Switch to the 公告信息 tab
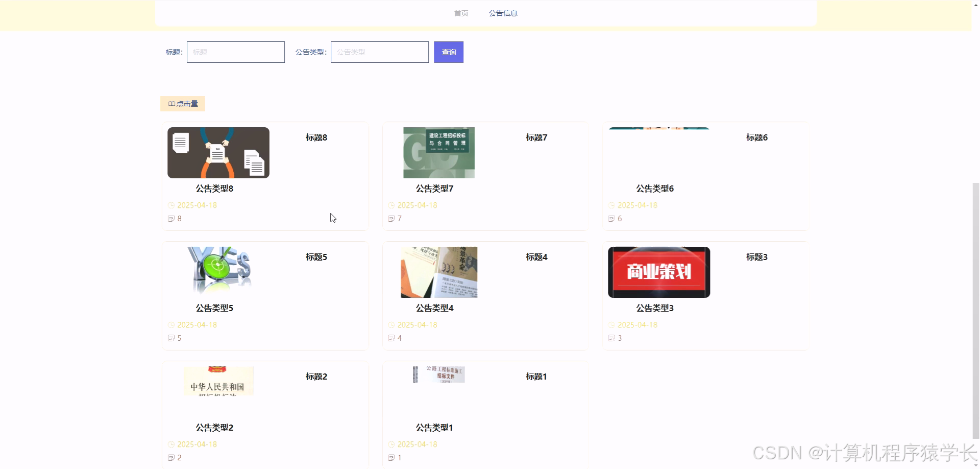 [x=503, y=13]
